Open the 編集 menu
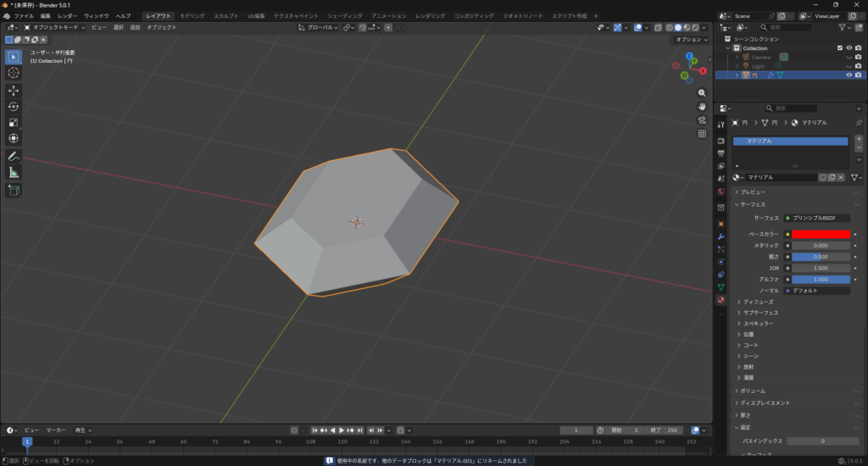This screenshot has height=466, width=868. (x=46, y=16)
